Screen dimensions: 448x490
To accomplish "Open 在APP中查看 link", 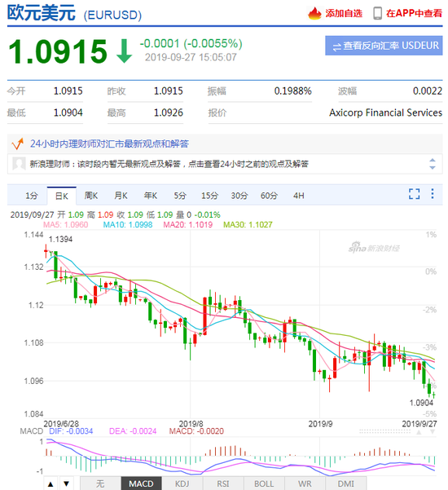I will (415, 13).
